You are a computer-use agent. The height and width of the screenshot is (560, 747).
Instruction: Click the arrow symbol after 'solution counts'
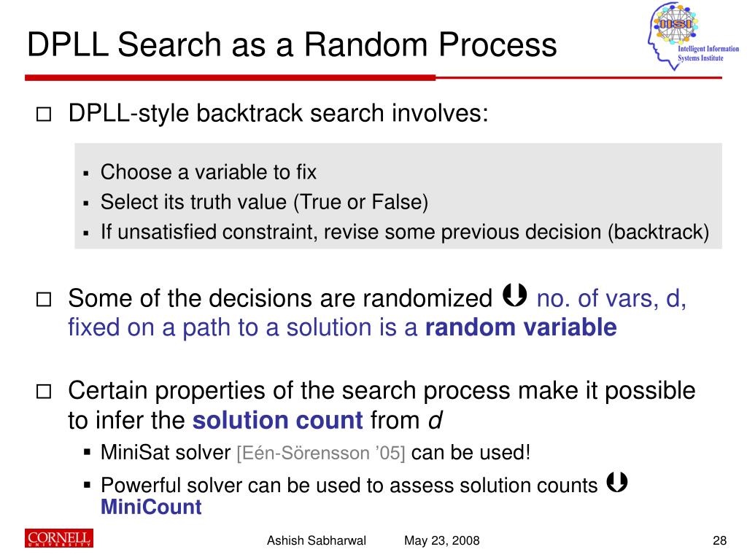[617, 482]
